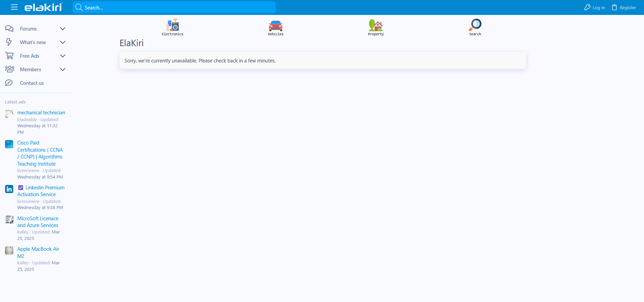644x302 pixels.
Task: Click the Contact us sidebar item
Action: click(32, 83)
